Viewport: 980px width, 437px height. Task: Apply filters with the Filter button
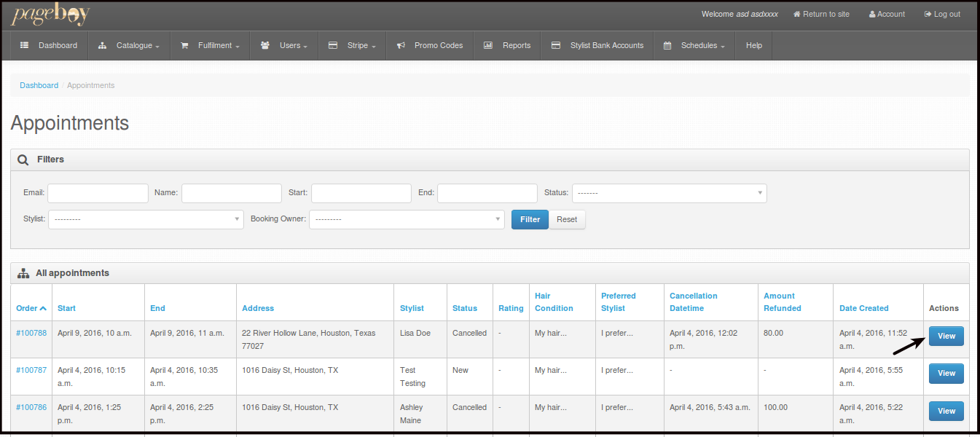pyautogui.click(x=530, y=219)
